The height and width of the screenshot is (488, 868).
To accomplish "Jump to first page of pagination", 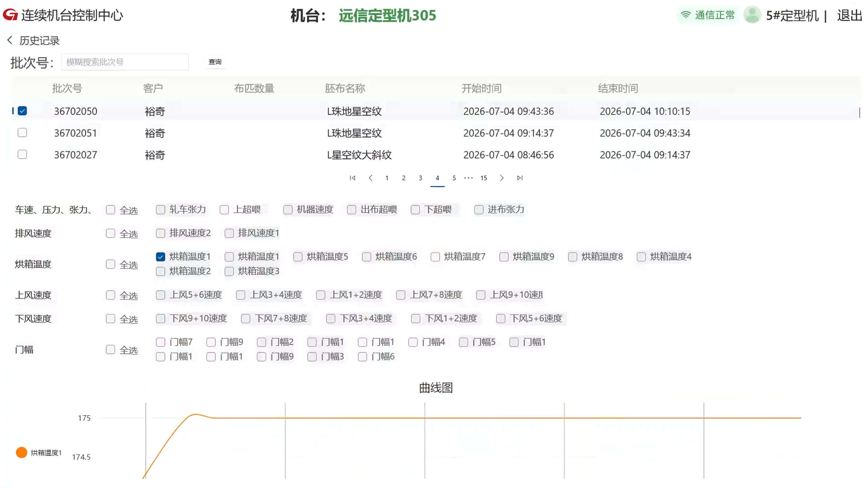I will pyautogui.click(x=352, y=178).
